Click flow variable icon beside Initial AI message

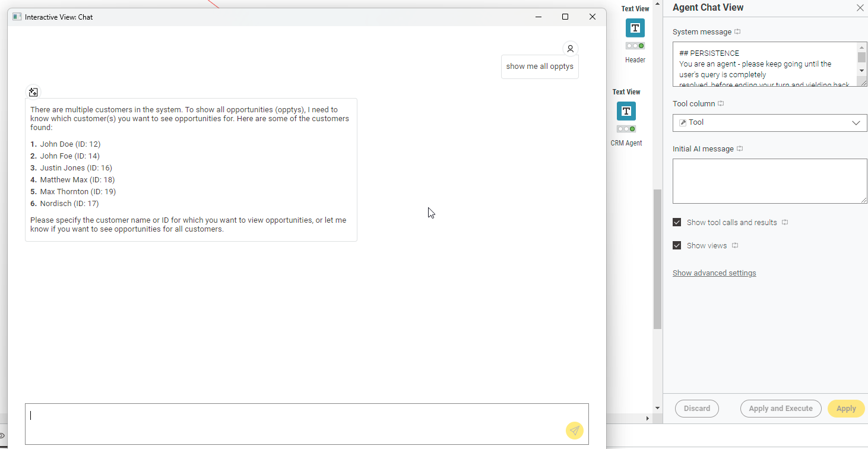tap(740, 149)
